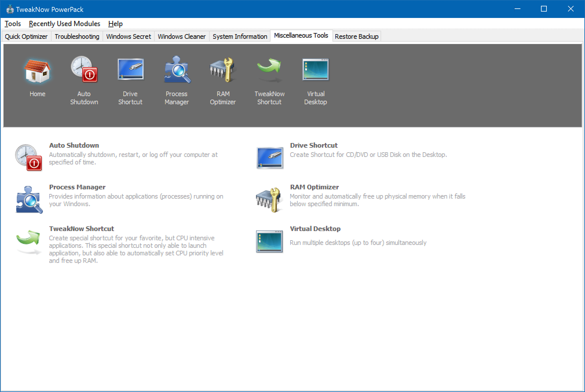585x392 pixels.
Task: Open the Recently Used Modules menu
Action: click(65, 24)
